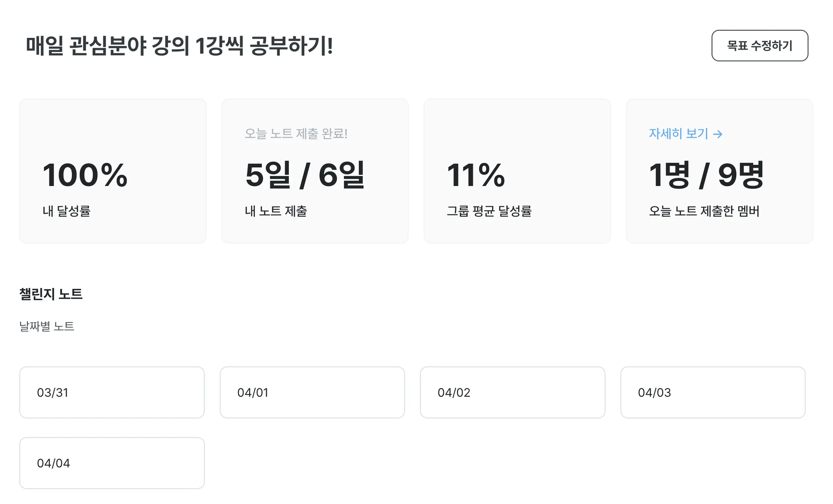Click the 100% achievement value
Viewport: 833px width, 504px height.
85,175
